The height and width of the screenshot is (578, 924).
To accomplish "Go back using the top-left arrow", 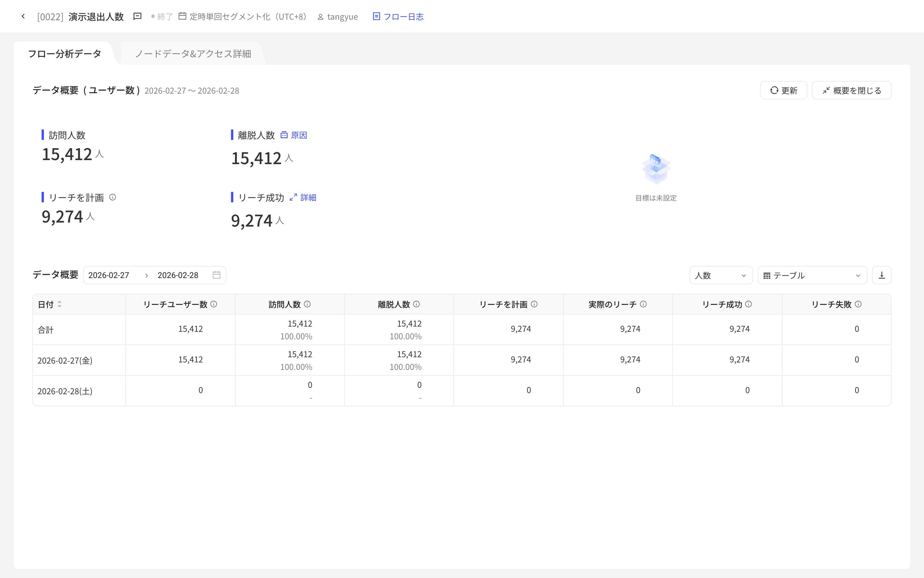I will click(23, 16).
